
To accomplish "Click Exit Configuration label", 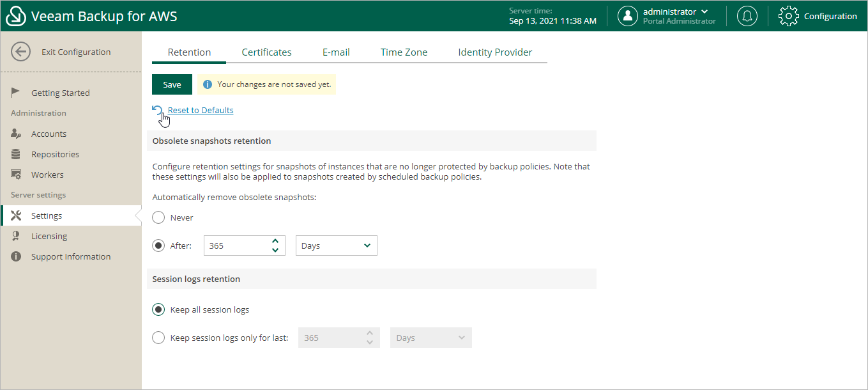I will [76, 52].
